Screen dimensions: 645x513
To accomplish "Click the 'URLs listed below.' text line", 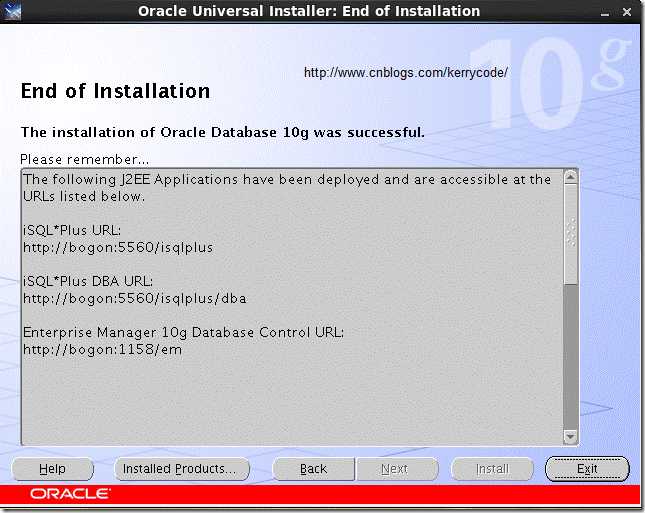I will (84, 197).
